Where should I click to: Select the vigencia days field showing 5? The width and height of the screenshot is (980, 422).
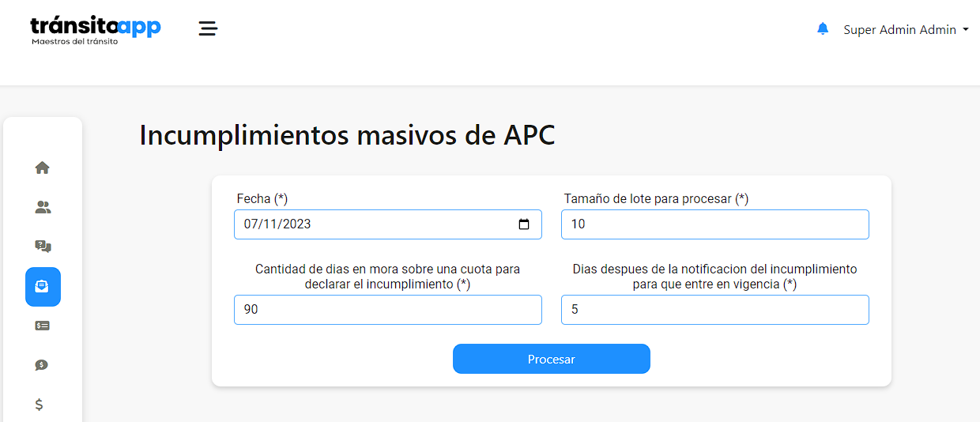tap(715, 310)
